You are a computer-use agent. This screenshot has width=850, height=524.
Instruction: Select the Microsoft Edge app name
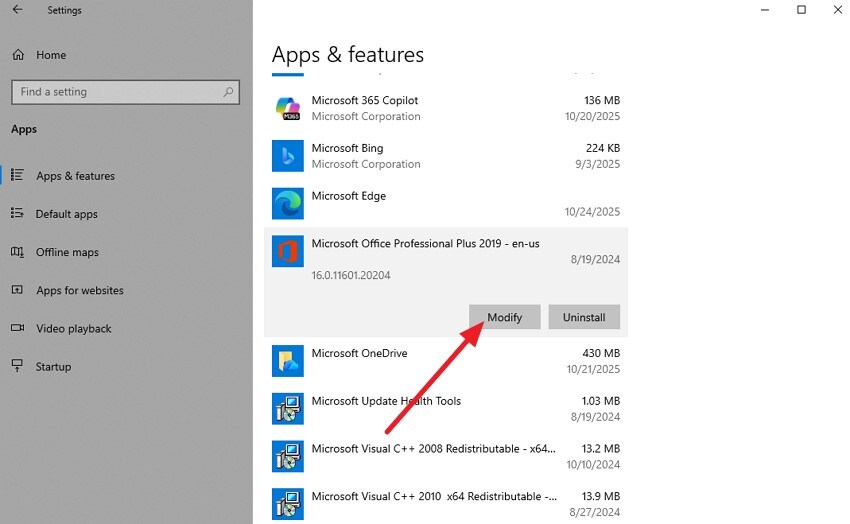pyautogui.click(x=349, y=196)
